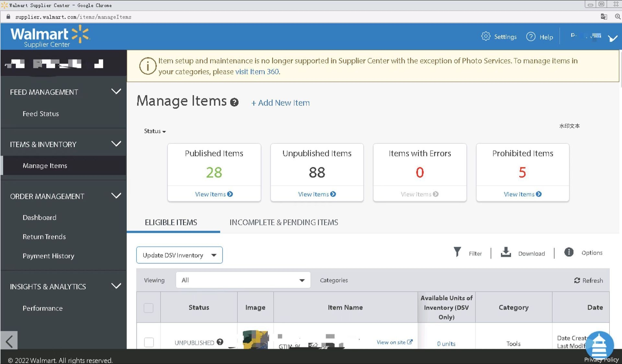This screenshot has width=622, height=364.
Task: Click the Settings gear icon
Action: click(x=486, y=36)
